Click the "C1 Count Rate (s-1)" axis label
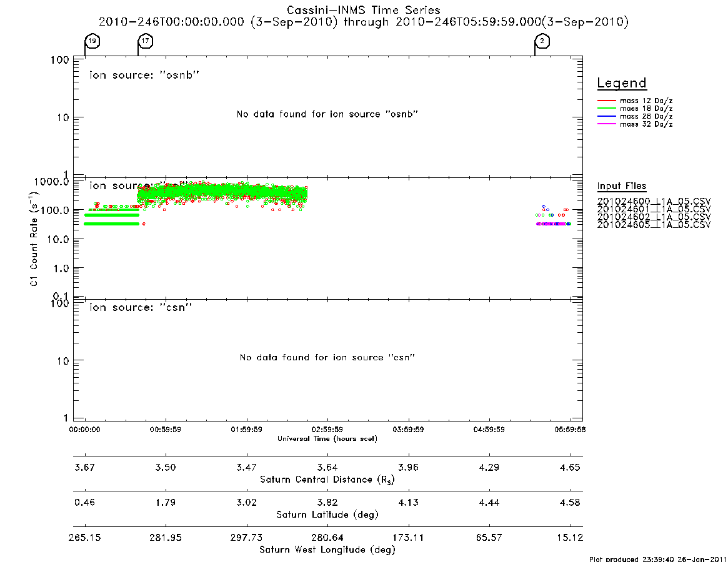The image size is (728, 562). (33, 239)
